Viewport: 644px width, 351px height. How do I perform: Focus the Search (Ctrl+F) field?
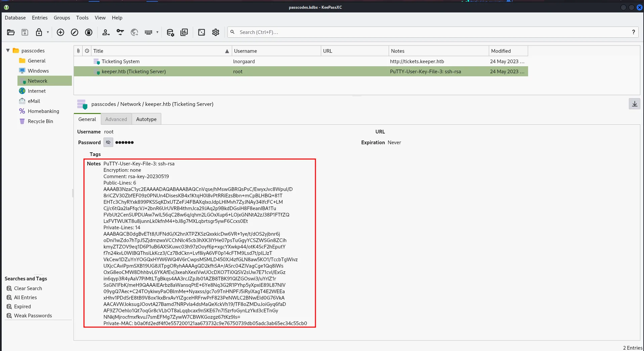coord(433,32)
